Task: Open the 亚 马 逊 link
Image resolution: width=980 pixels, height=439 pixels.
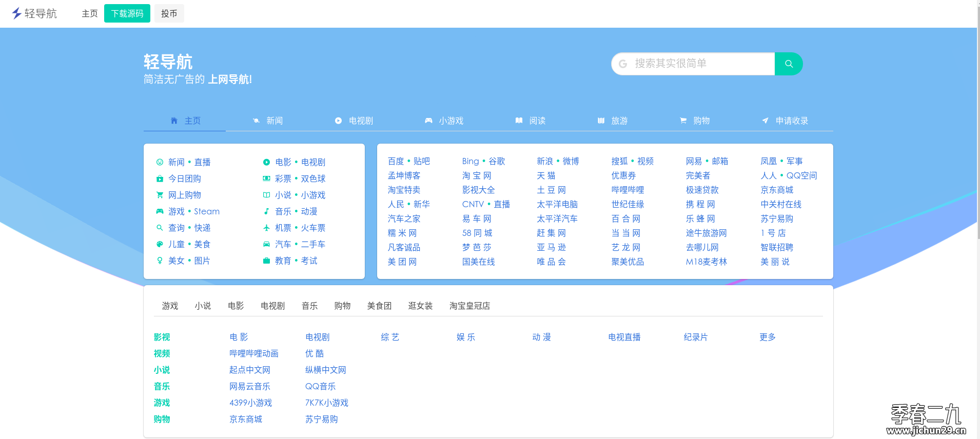Action: 552,247
